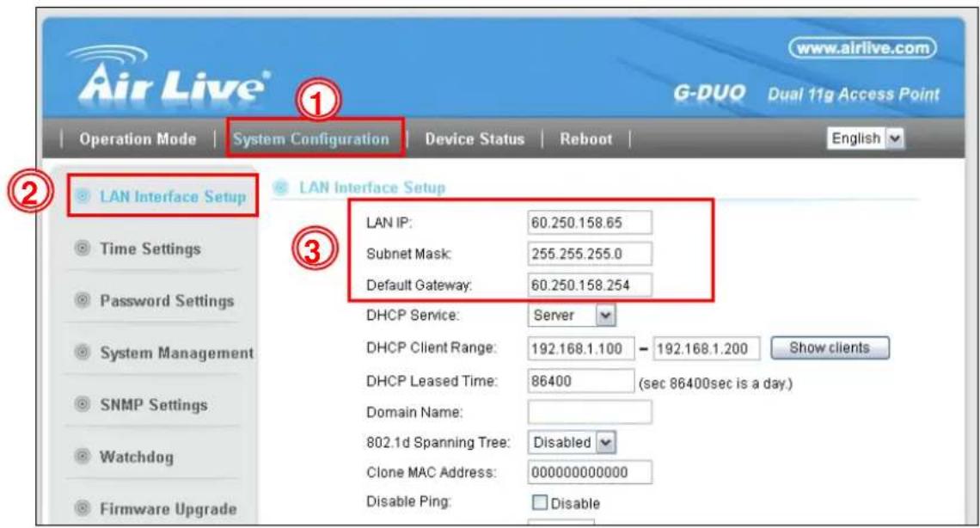Viewport: 980px width, 528px height.
Task: Open the English language dropdown
Action: click(x=866, y=138)
